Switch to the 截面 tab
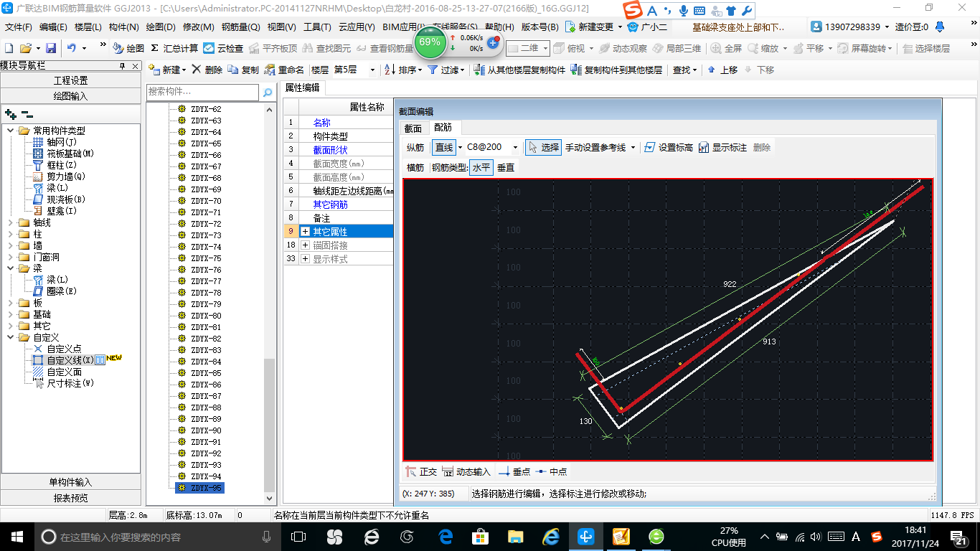Screen dimensions: 980x551 pos(413,128)
